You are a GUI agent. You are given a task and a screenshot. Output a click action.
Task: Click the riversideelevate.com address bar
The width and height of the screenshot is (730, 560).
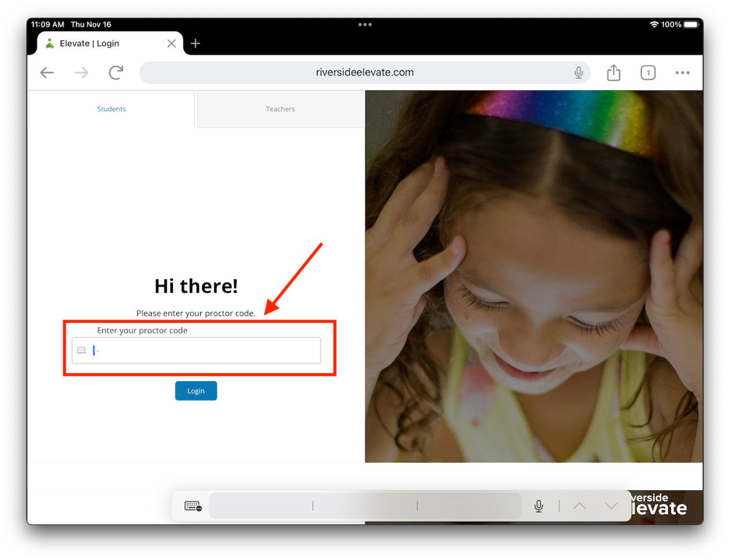[364, 72]
